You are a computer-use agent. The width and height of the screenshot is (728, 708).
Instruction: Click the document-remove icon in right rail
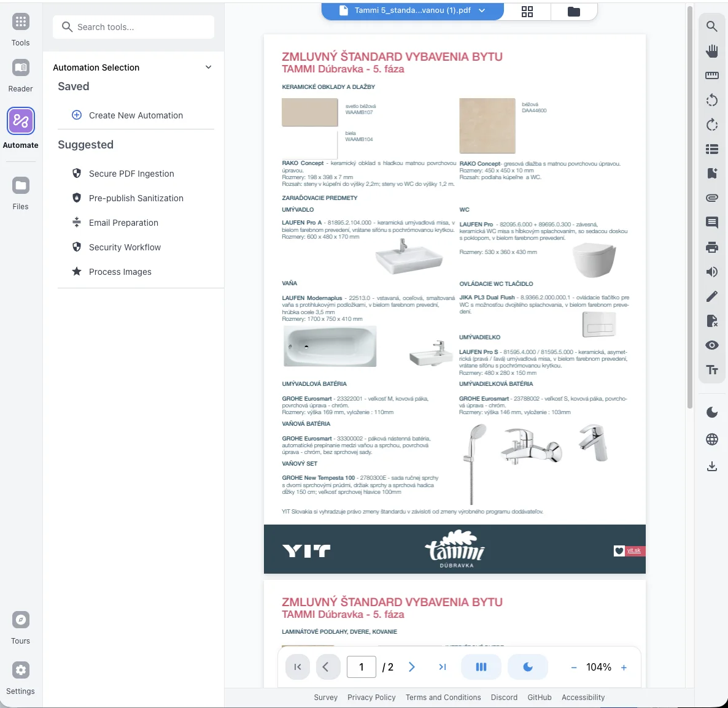711,321
